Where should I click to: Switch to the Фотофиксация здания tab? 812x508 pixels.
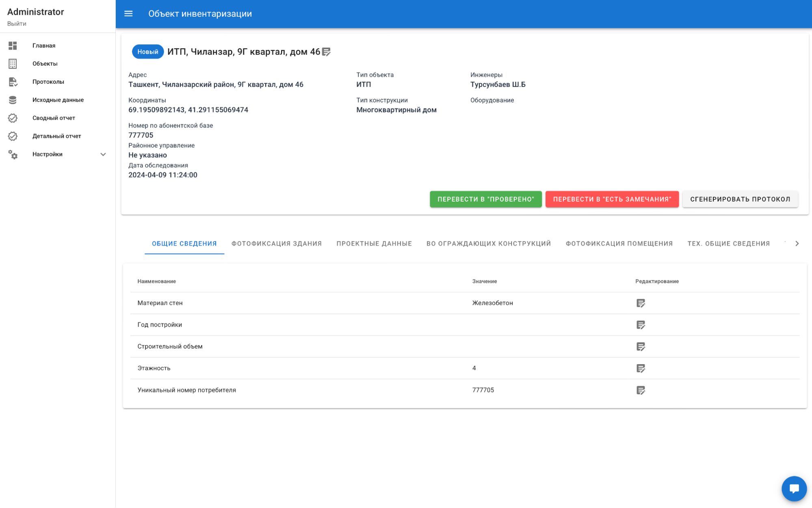pos(277,243)
